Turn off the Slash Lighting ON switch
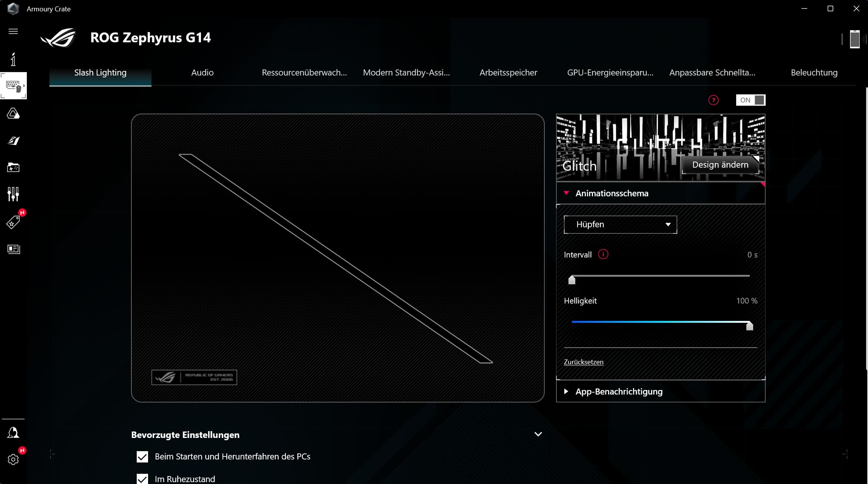 click(x=751, y=100)
